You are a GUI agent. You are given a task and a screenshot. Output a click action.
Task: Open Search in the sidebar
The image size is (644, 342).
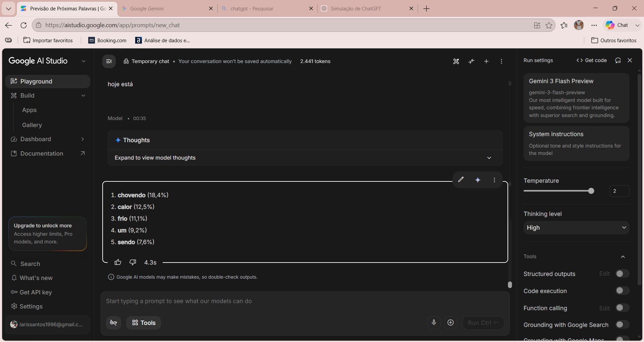[x=25, y=264]
